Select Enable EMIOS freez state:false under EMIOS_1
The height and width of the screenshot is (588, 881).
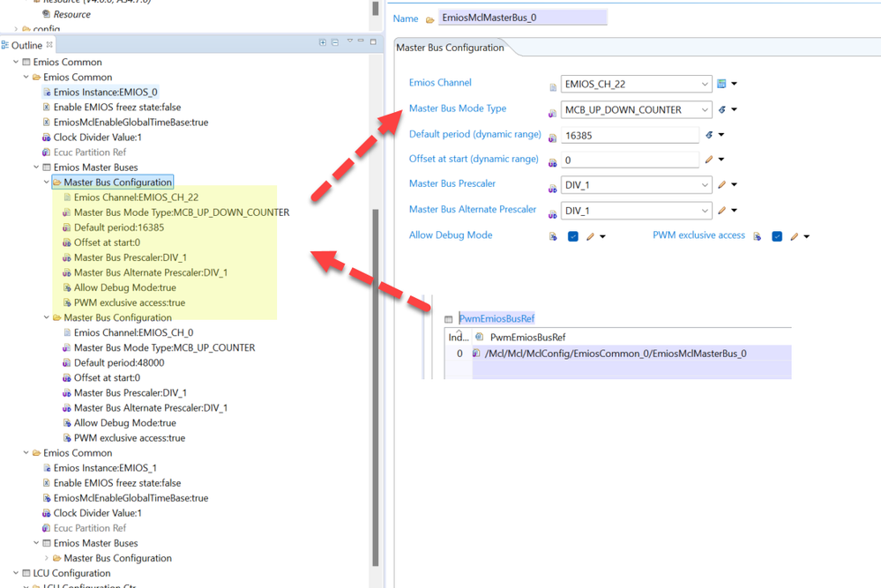117,483
